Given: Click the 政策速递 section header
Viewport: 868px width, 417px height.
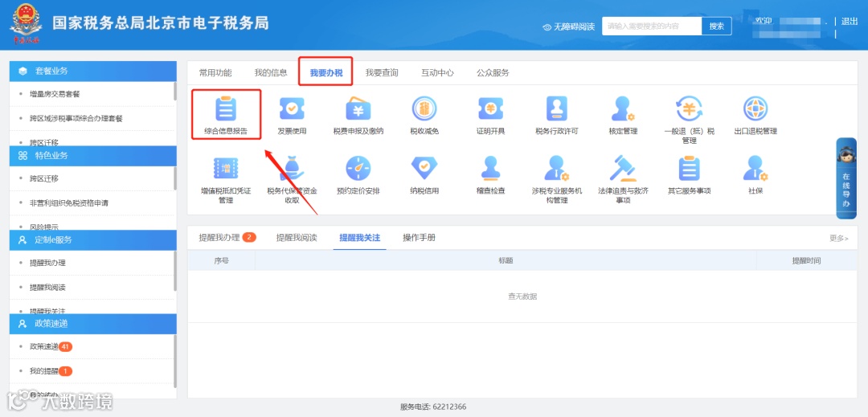Looking at the screenshot, I should point(93,324).
